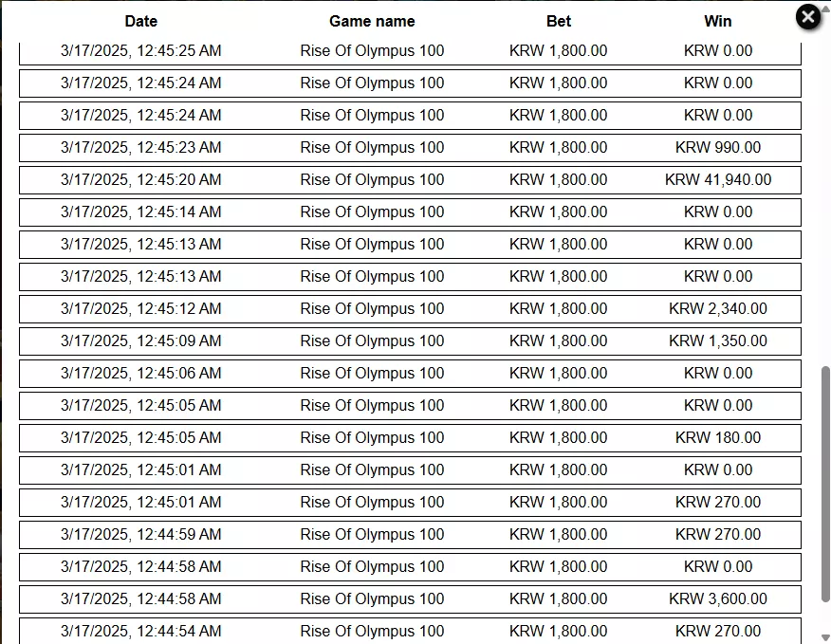Open the row with win KRW 2,340.00
The width and height of the screenshot is (831, 644).
point(410,308)
